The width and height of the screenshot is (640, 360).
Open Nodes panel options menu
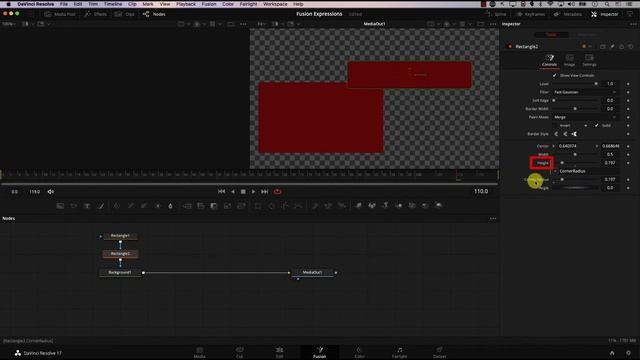[x=493, y=218]
